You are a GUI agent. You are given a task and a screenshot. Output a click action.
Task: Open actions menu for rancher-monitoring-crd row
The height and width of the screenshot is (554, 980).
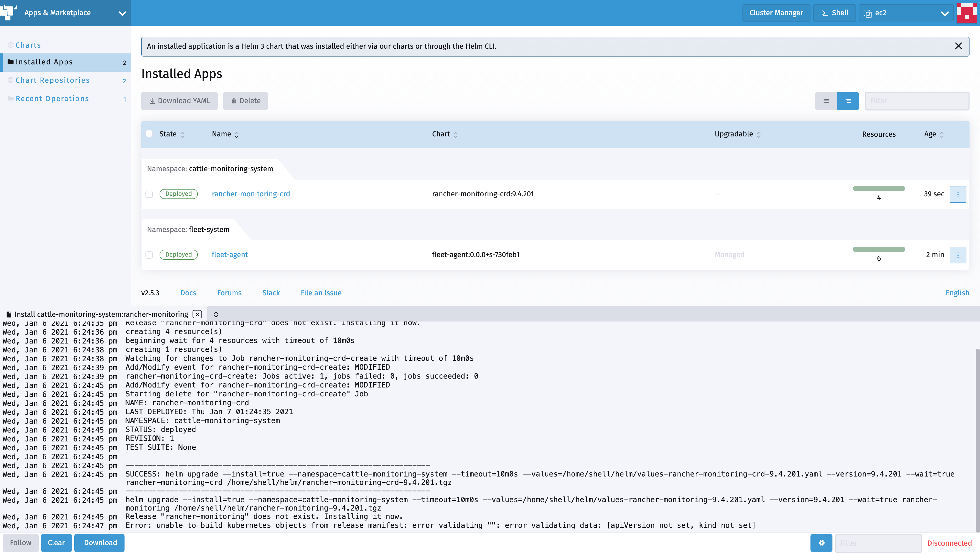(958, 194)
